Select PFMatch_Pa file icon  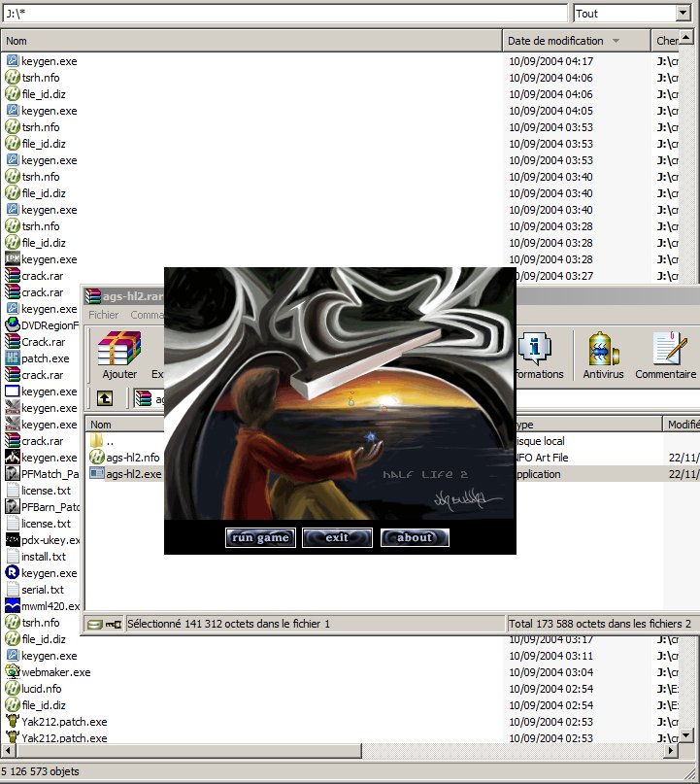[12, 473]
